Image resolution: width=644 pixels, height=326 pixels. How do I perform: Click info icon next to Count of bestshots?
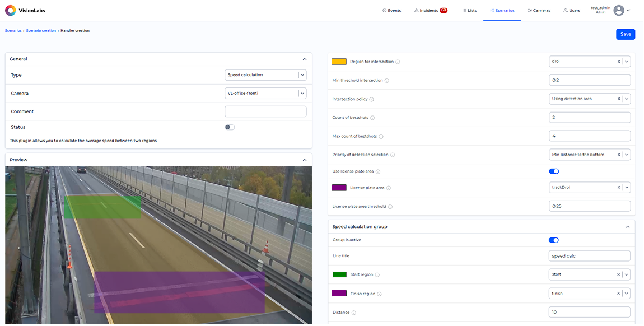click(x=373, y=118)
